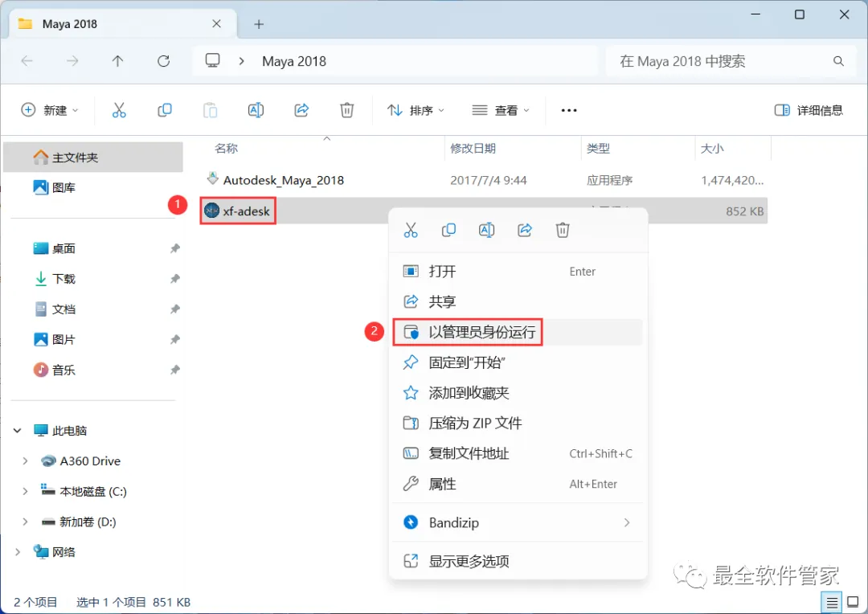Image resolution: width=868 pixels, height=614 pixels.
Task: Click the search magnifier icon
Action: [838, 61]
